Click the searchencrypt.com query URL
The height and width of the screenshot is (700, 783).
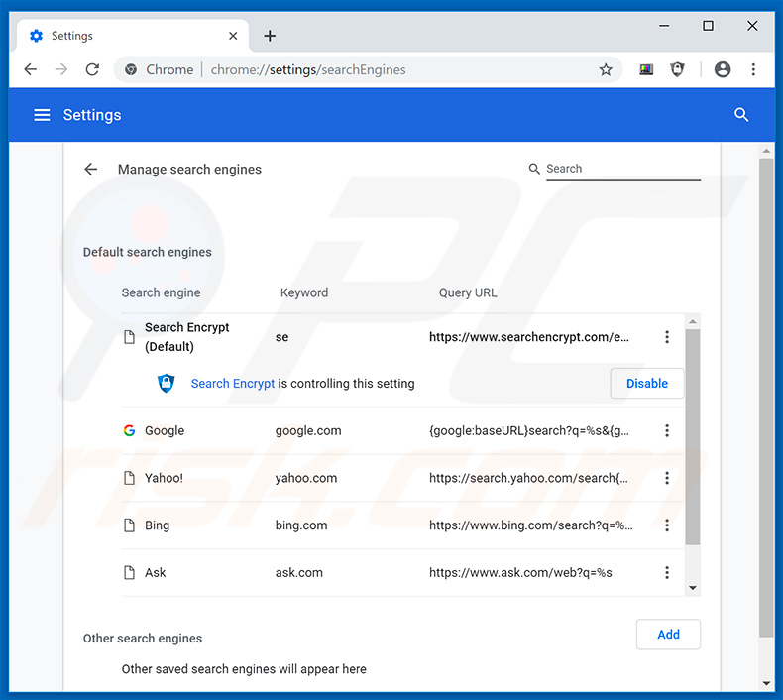[529, 337]
